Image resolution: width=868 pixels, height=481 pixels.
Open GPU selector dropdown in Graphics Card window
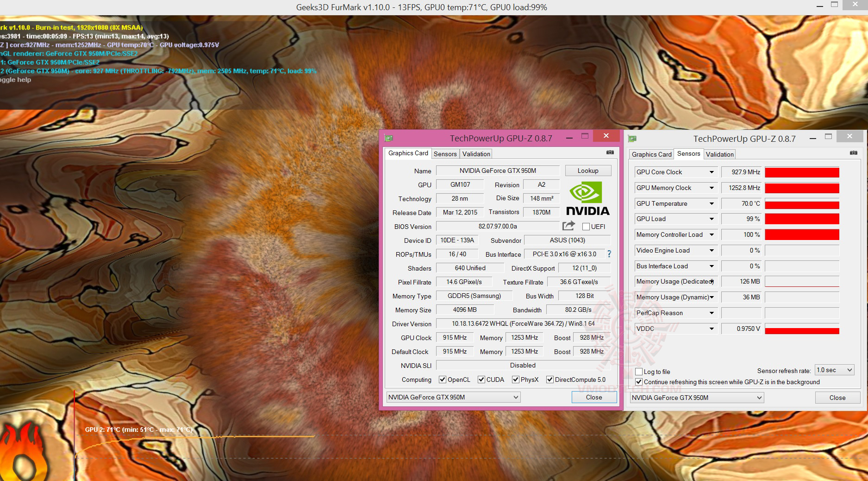[453, 397]
